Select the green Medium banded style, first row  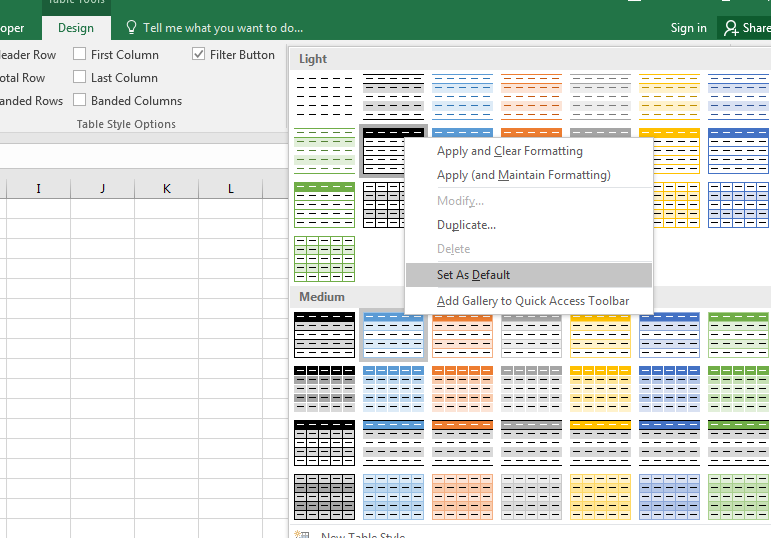(x=738, y=335)
